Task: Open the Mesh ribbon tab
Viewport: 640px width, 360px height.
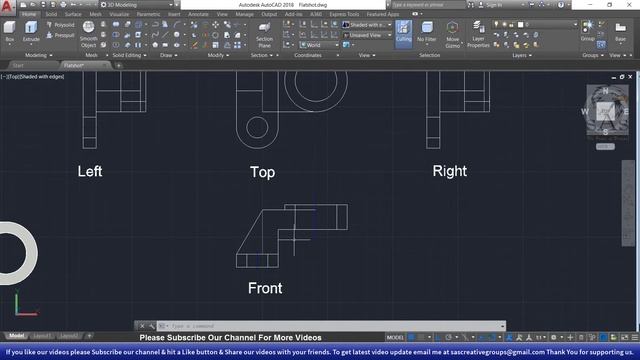Action: (96, 14)
